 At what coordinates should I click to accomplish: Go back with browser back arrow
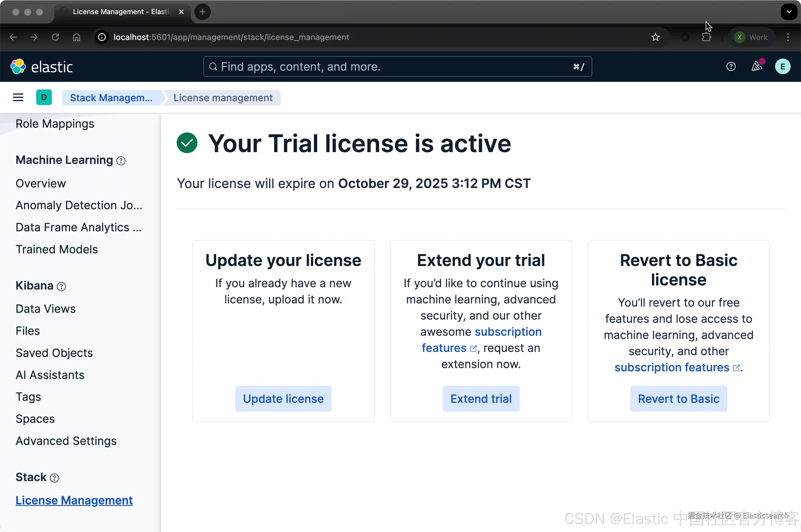pyautogui.click(x=13, y=37)
